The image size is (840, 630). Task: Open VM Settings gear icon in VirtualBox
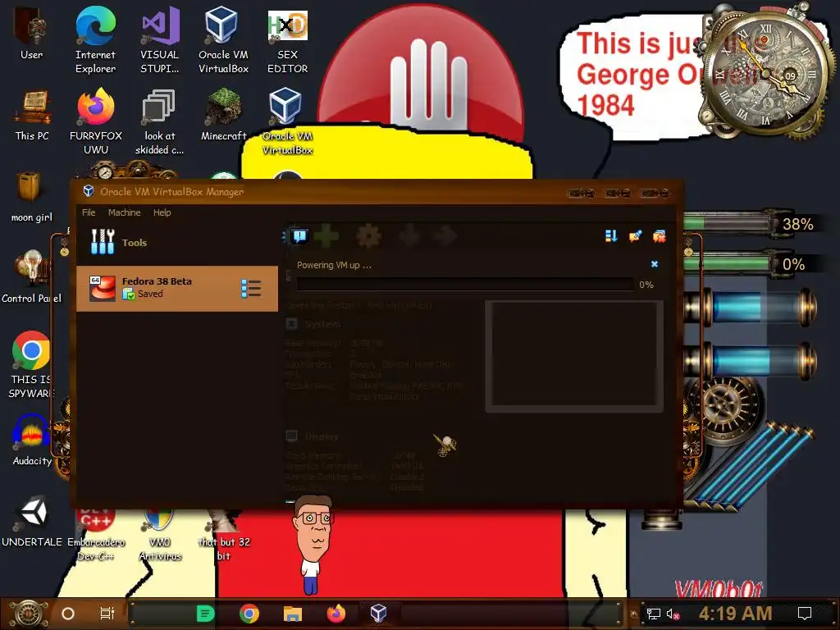pyautogui.click(x=368, y=235)
